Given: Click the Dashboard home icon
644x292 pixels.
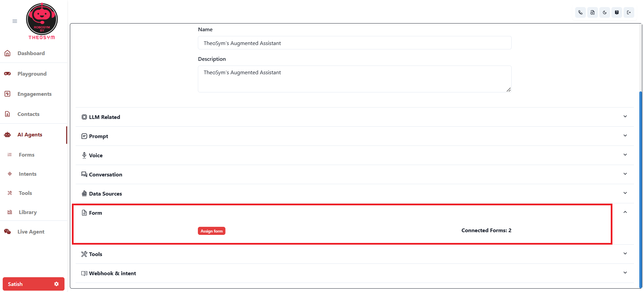Looking at the screenshot, I should (x=7, y=53).
